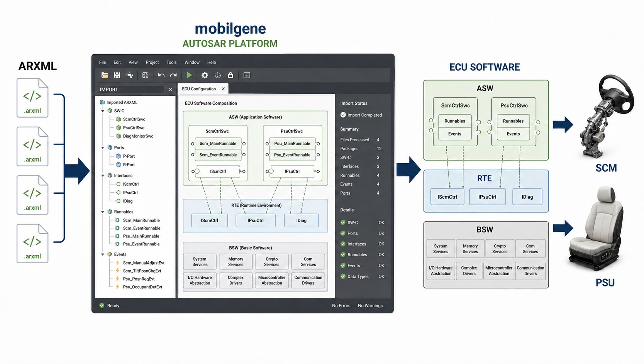Click the green check beside Data Types

[343, 276]
